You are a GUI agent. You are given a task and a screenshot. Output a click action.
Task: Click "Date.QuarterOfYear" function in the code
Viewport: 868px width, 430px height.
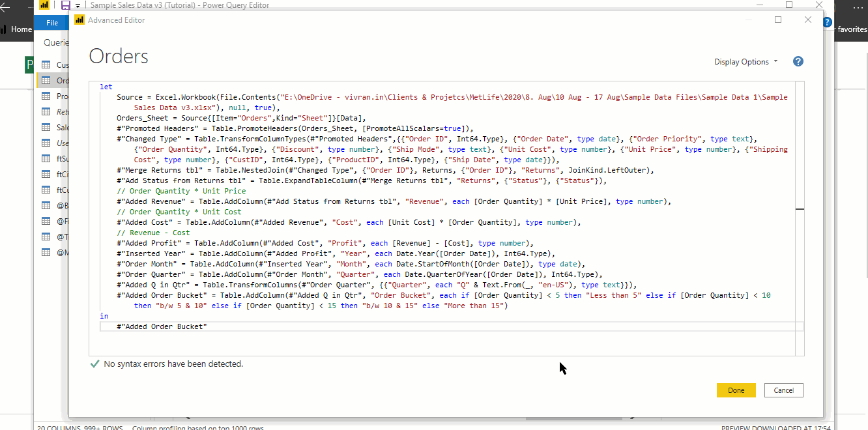(x=444, y=274)
